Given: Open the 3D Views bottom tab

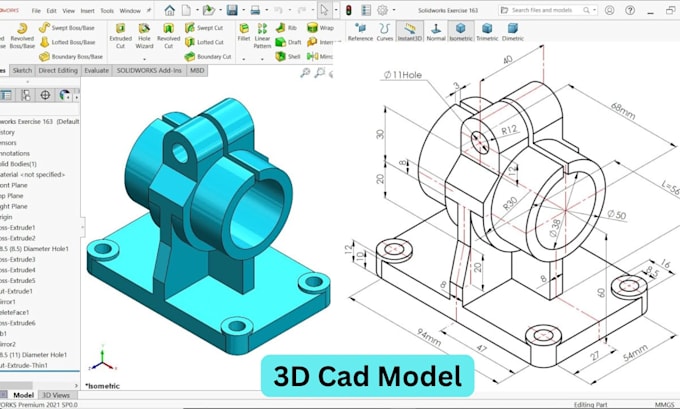Looking at the screenshot, I should 56,395.
